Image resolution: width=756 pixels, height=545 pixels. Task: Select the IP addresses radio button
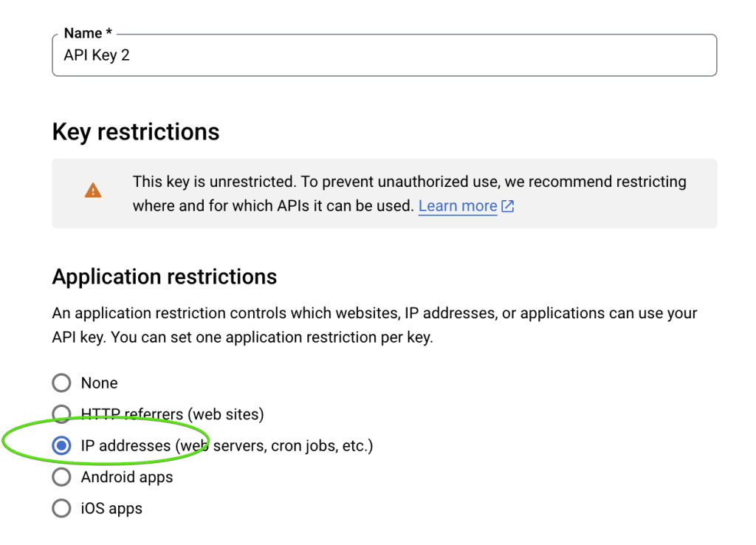[x=61, y=445]
